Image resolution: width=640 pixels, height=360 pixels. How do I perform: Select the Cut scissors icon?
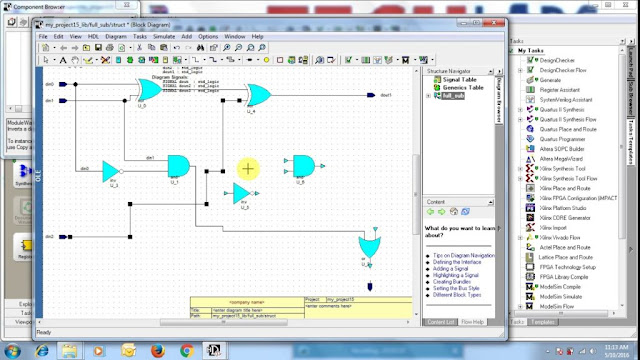pos(139,48)
